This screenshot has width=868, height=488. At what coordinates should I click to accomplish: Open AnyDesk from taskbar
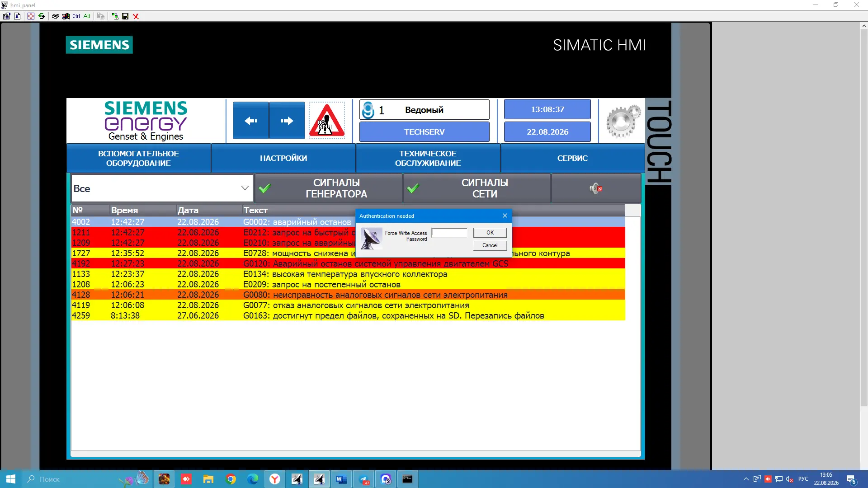pyautogui.click(x=186, y=479)
